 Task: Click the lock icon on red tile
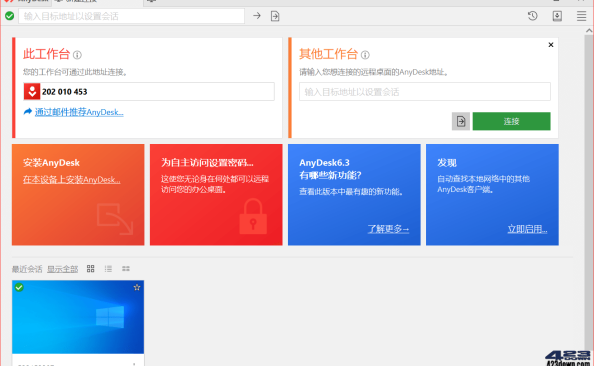pyautogui.click(x=253, y=217)
